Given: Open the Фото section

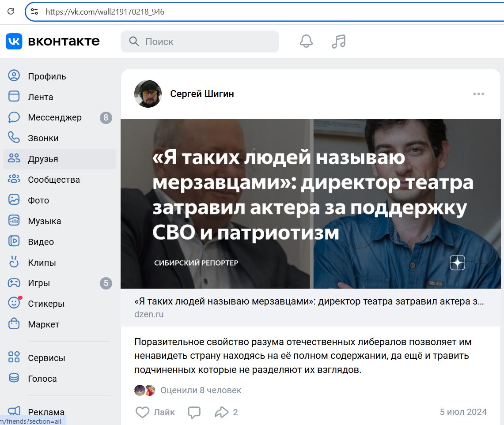Looking at the screenshot, I should coord(39,200).
